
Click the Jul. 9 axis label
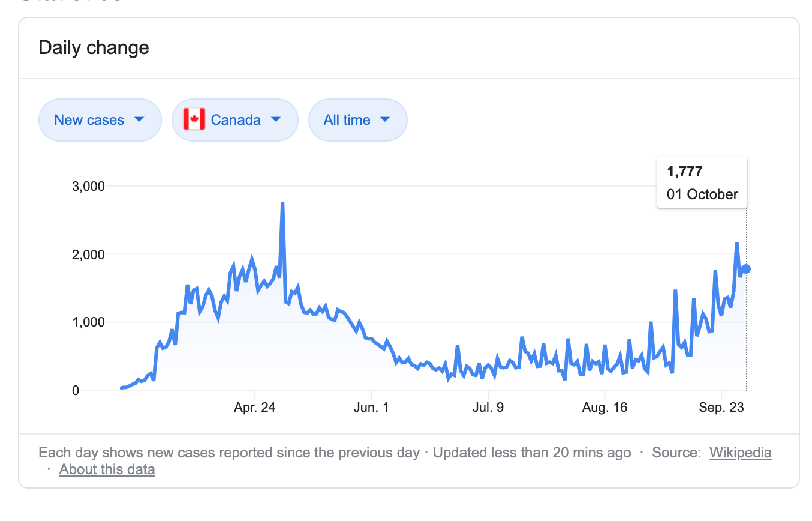point(488,408)
